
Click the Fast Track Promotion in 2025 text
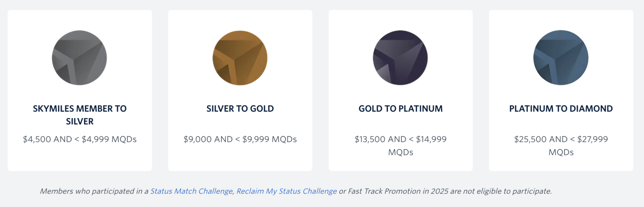click(392, 191)
